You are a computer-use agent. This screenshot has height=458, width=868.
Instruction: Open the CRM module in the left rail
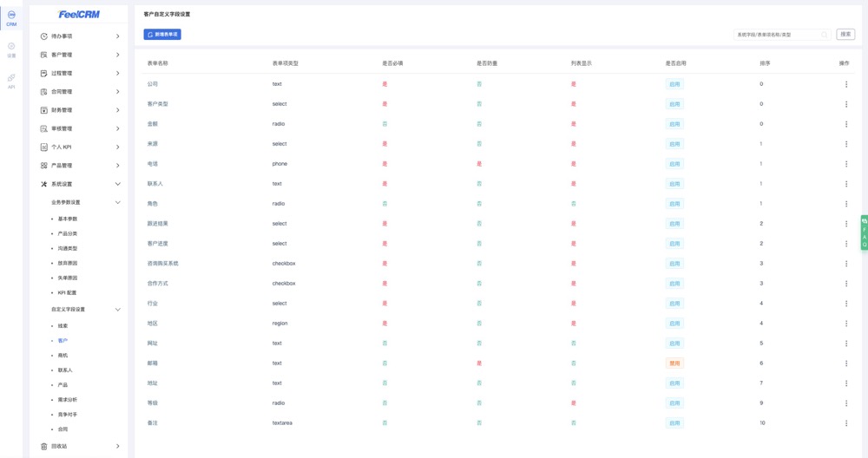(x=11, y=18)
